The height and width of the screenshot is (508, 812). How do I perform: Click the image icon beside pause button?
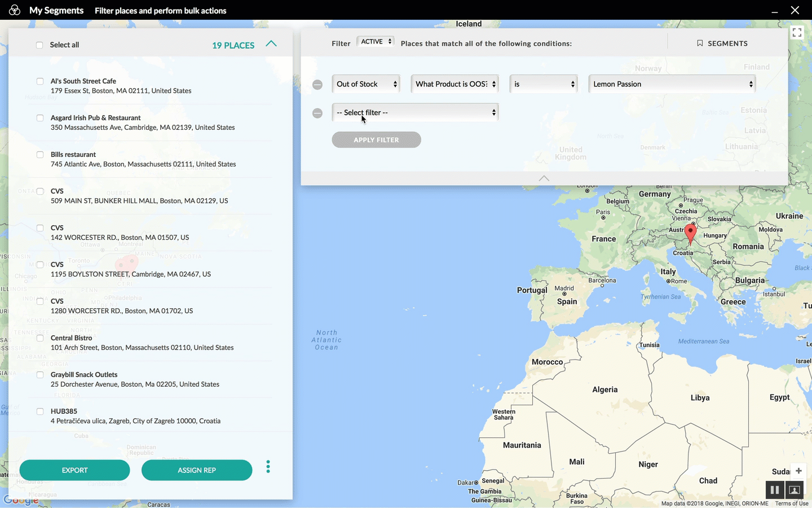click(x=794, y=490)
